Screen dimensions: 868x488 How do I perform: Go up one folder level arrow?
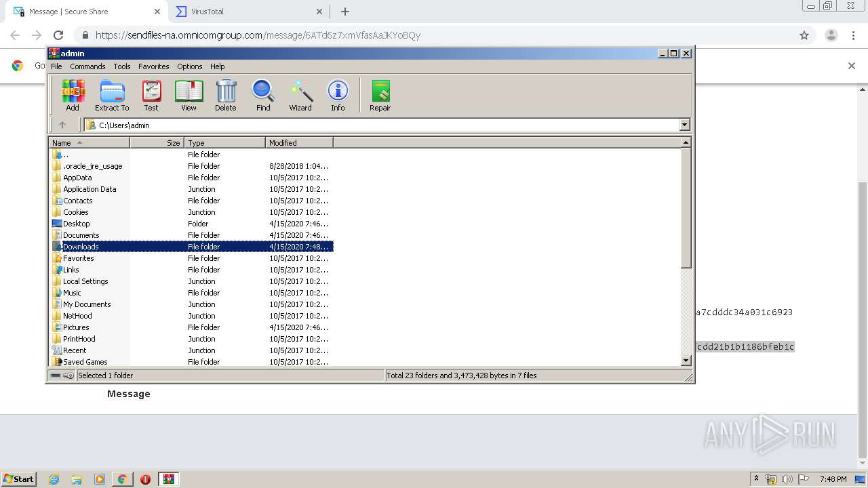[x=62, y=125]
